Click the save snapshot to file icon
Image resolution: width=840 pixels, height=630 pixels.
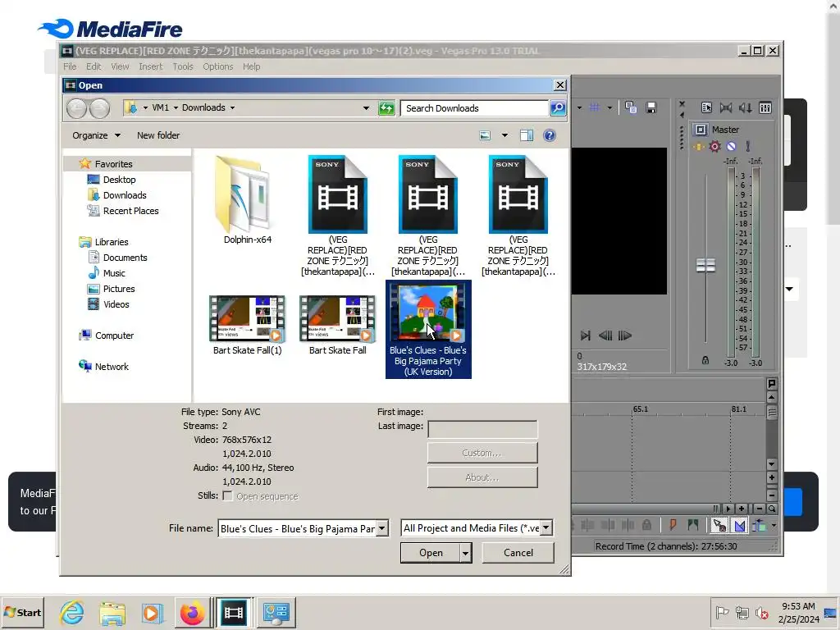point(651,107)
